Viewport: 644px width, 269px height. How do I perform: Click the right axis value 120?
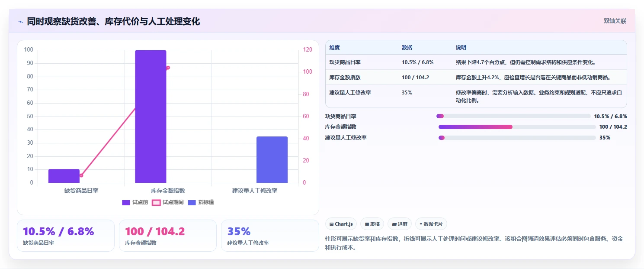point(307,50)
